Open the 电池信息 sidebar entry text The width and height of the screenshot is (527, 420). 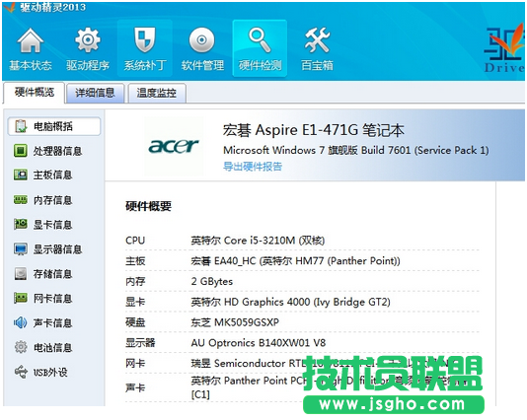(52, 347)
